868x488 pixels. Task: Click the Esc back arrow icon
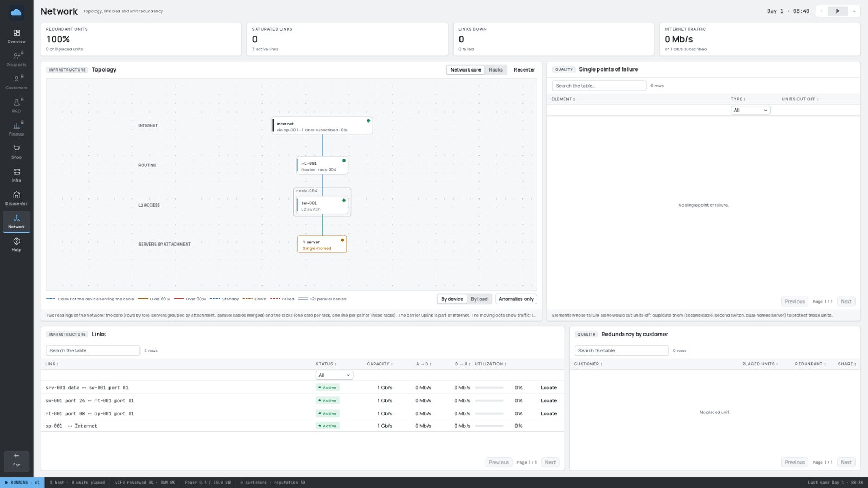(x=16, y=456)
